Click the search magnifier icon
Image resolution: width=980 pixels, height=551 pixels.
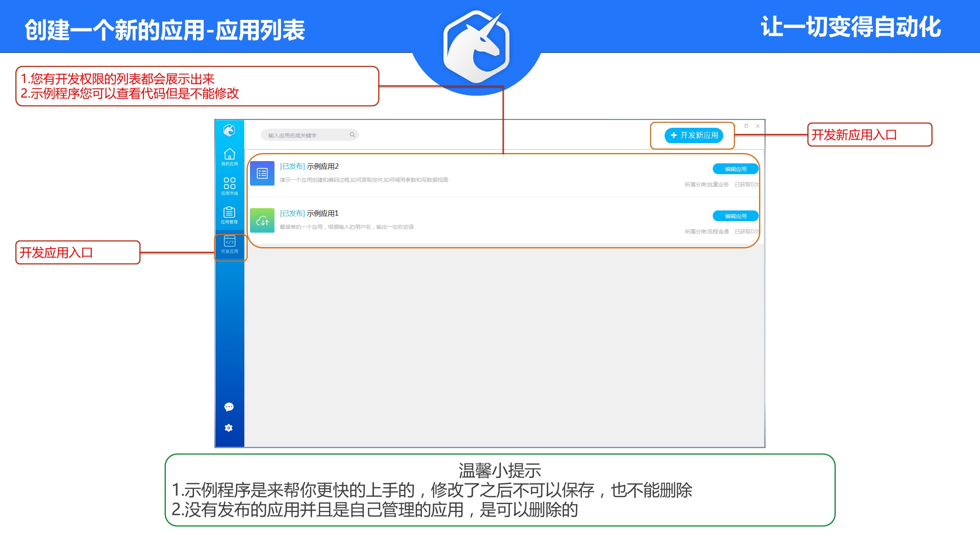coord(353,135)
